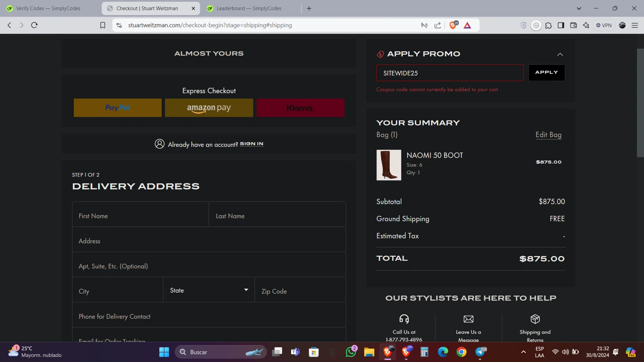The height and width of the screenshot is (362, 644).
Task: Open File Explorer from the taskbar
Action: [x=369, y=352]
